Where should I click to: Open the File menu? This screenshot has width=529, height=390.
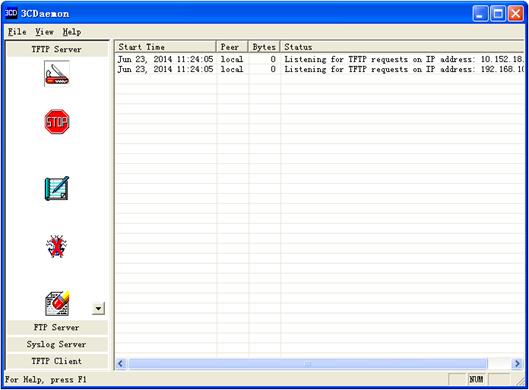17,32
